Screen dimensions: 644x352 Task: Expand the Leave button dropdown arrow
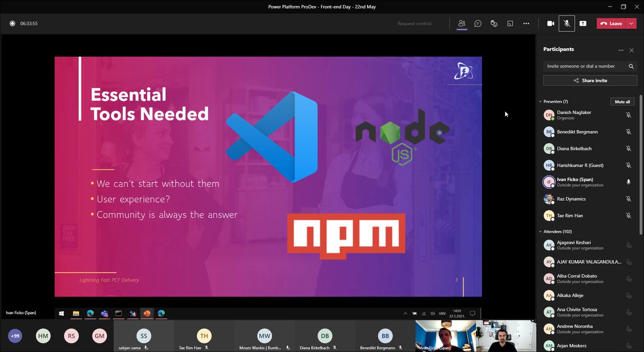pyautogui.click(x=631, y=24)
